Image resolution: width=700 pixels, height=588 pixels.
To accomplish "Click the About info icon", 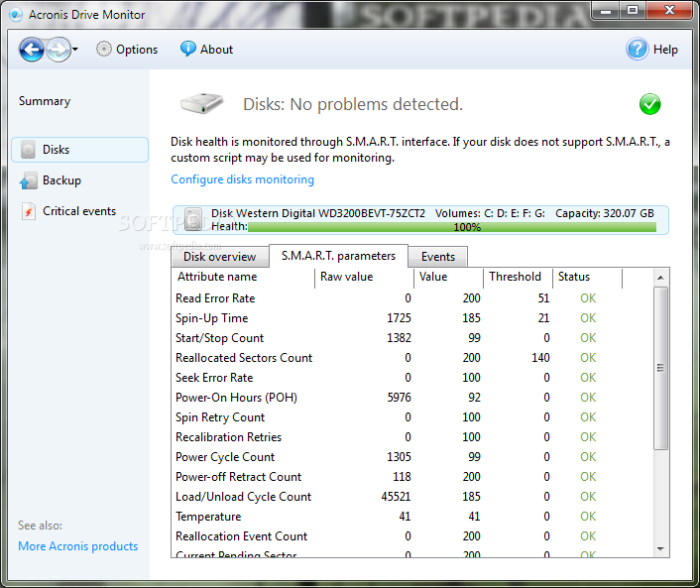I will (188, 49).
